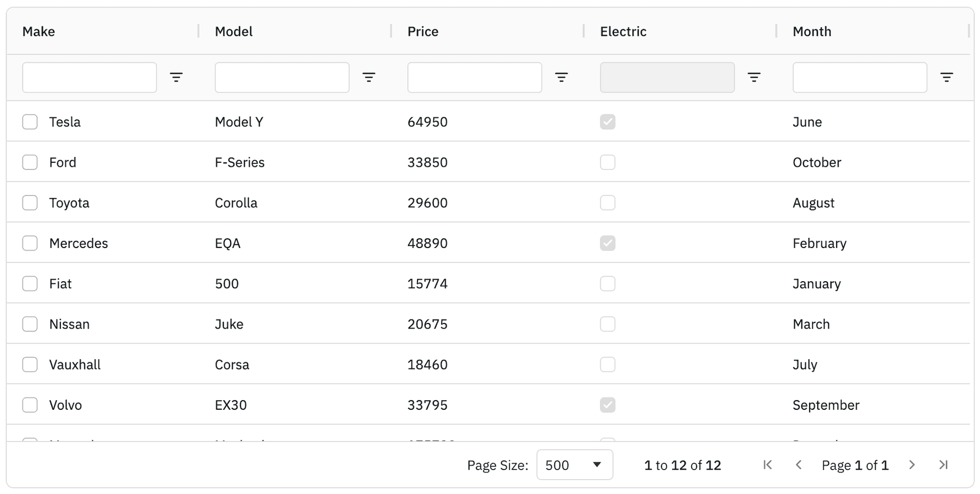Click the price 29600 cell

point(428,203)
